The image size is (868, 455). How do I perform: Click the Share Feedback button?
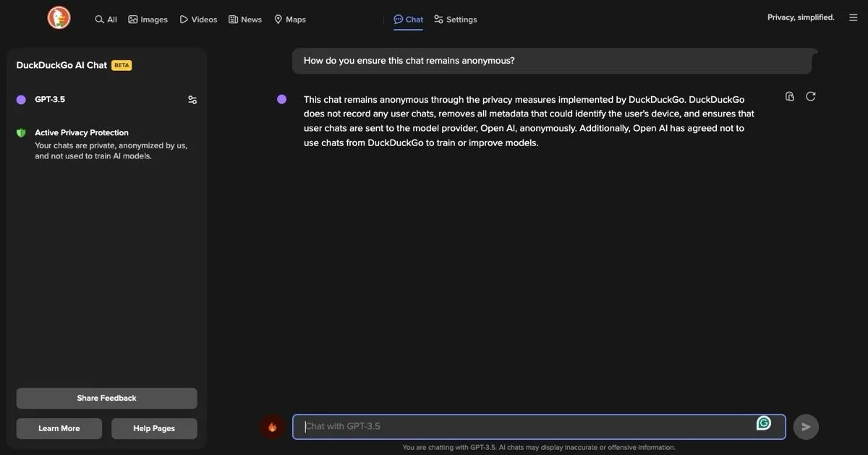[106, 396]
